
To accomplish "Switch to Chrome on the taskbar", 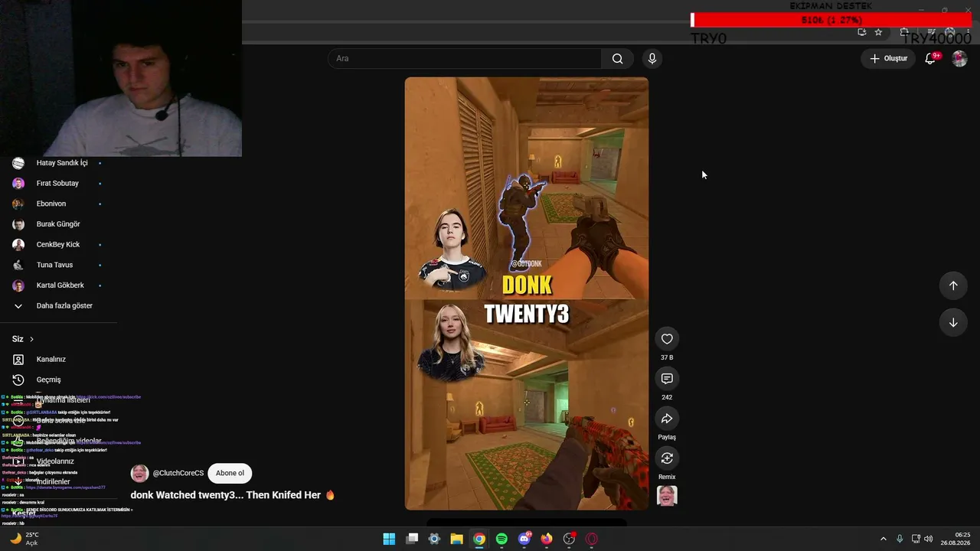I will [479, 539].
